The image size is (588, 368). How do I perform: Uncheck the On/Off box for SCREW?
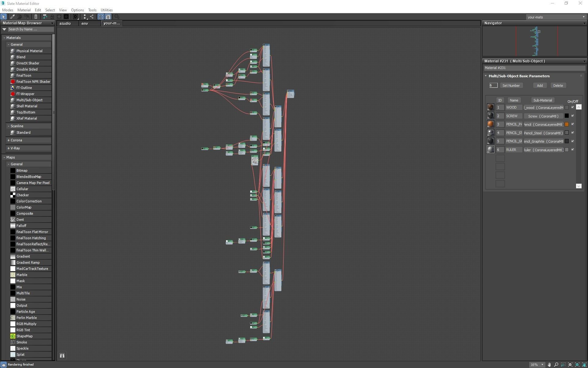pos(572,116)
